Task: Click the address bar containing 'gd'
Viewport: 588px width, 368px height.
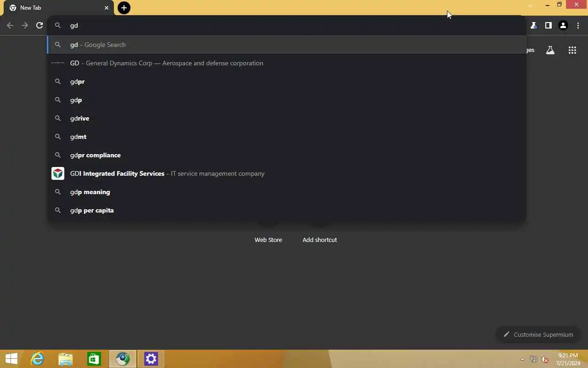Action: [287, 25]
